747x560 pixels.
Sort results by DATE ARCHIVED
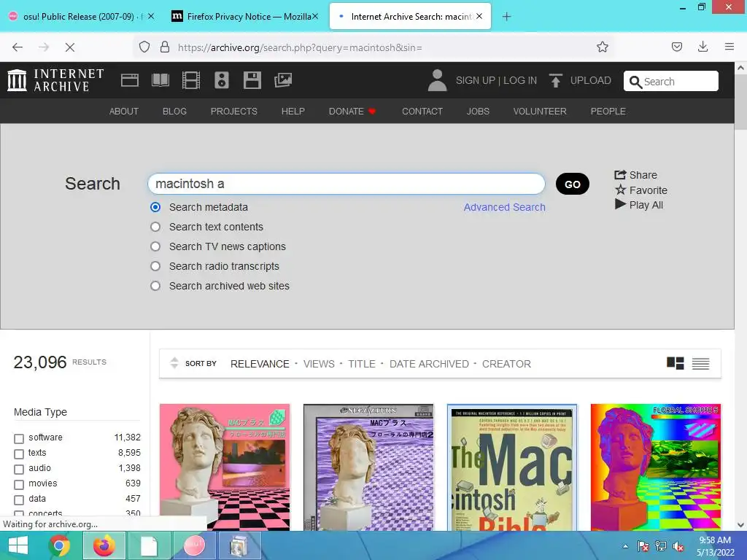[x=429, y=364]
